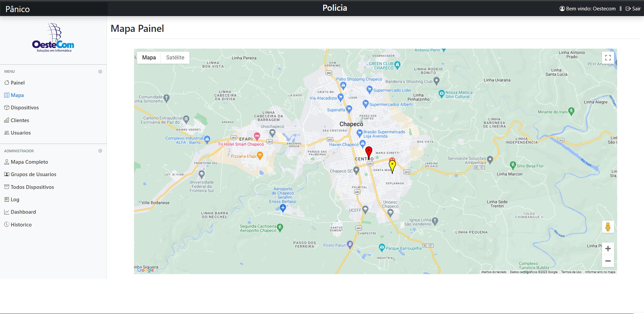The image size is (644, 314).
Task: Switch map to Satélite view
Action: point(175,58)
